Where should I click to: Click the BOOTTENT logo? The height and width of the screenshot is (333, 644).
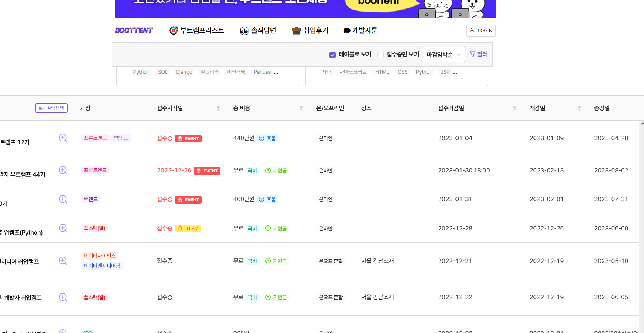tap(134, 30)
